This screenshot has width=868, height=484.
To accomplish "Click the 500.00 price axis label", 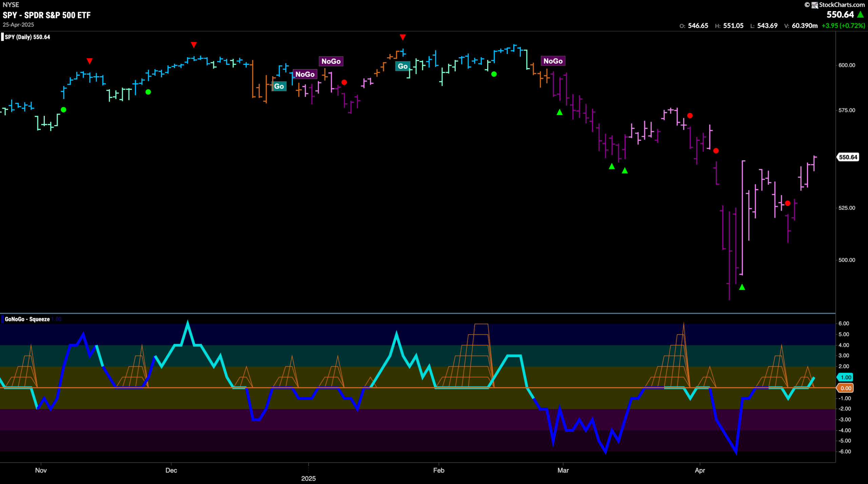I will (847, 260).
